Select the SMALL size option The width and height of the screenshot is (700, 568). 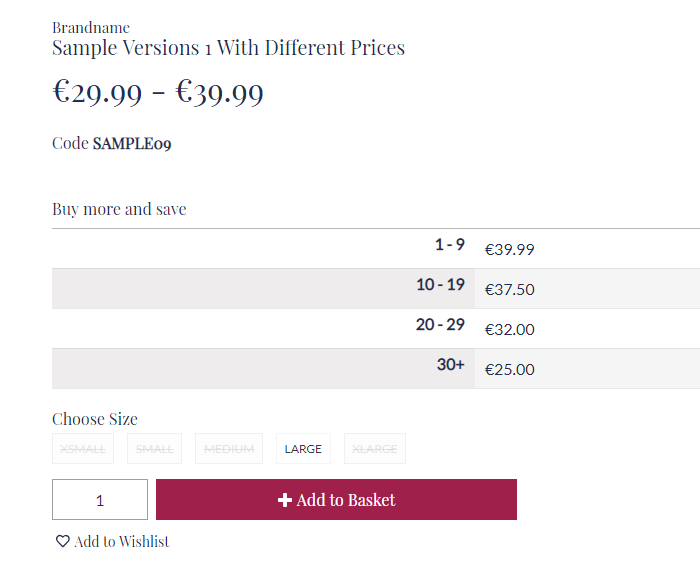click(154, 448)
